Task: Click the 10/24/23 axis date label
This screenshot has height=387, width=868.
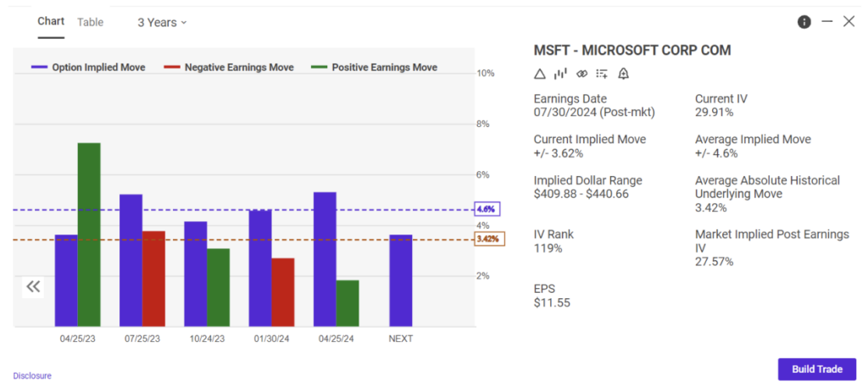Action: coord(207,339)
